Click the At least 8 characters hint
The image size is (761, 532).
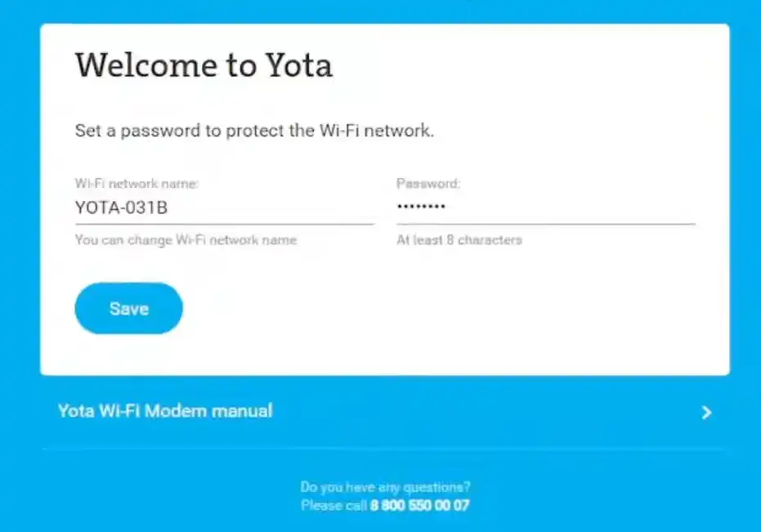[x=459, y=239]
